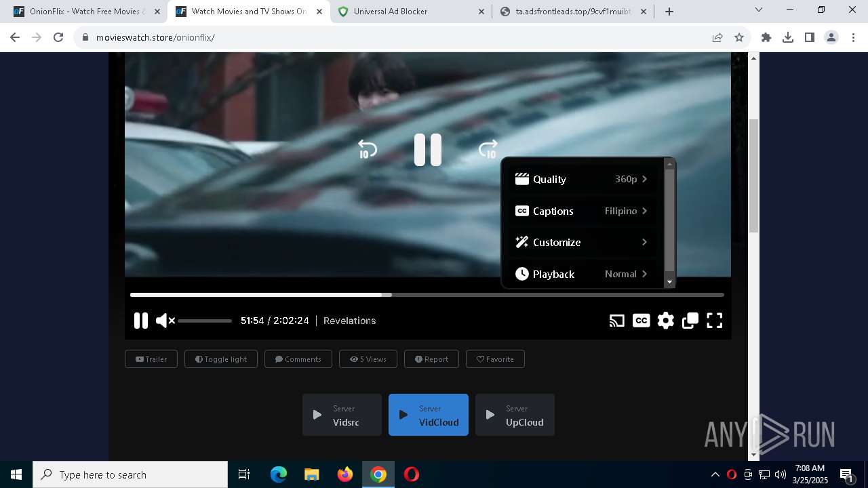Open the Trailer button below the player
Viewport: 868px width, 488px height.
coord(151,359)
